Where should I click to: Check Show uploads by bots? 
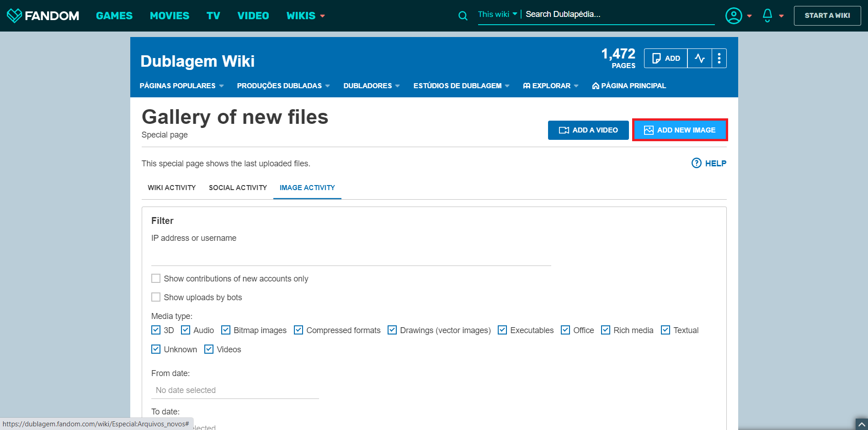[156, 297]
